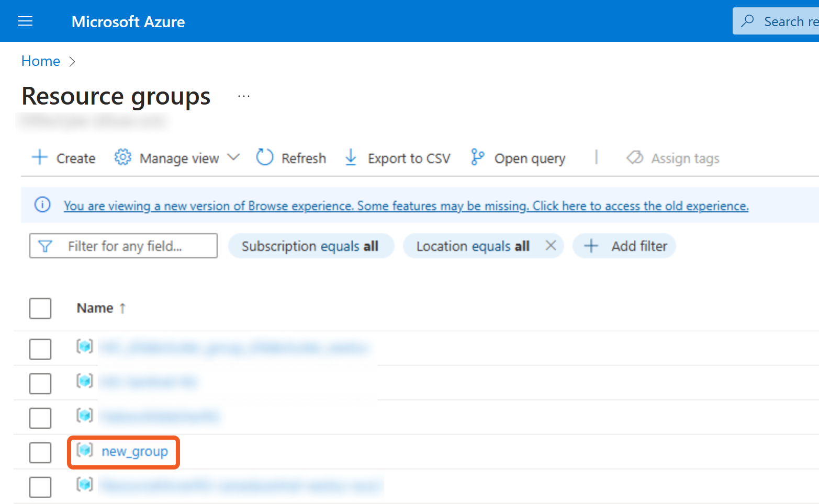Click the Manage view gear icon

pos(122,157)
